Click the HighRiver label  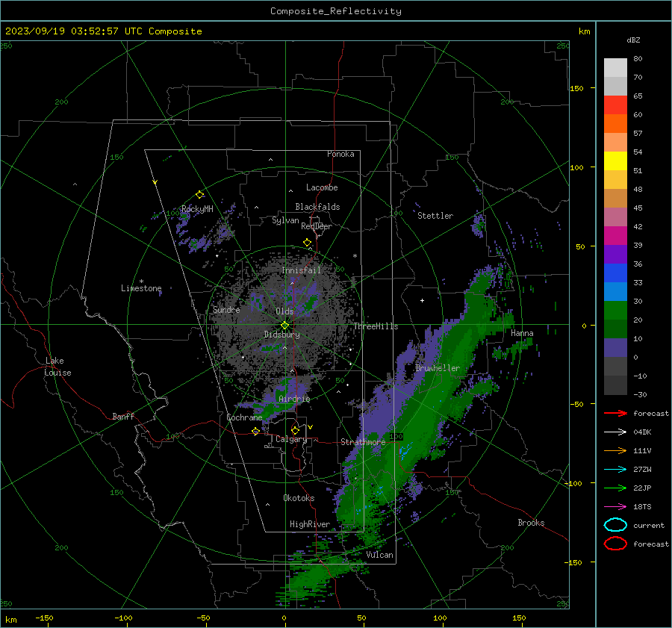click(310, 524)
